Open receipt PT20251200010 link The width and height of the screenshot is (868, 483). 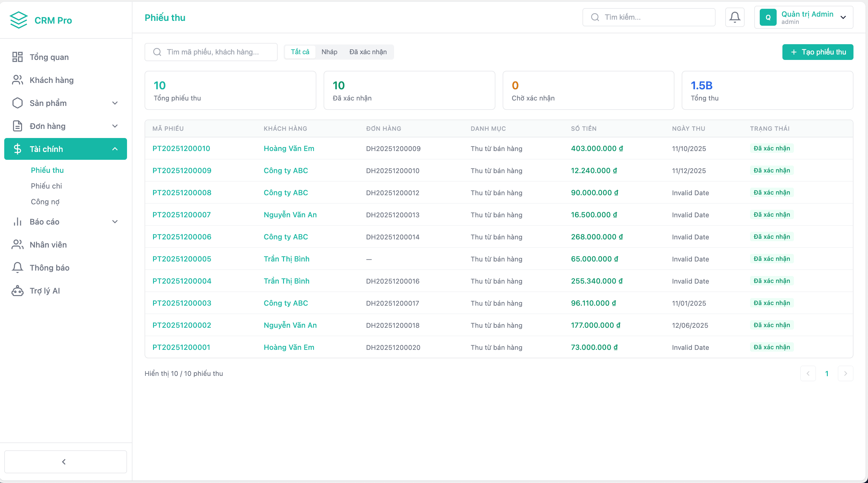coord(181,149)
